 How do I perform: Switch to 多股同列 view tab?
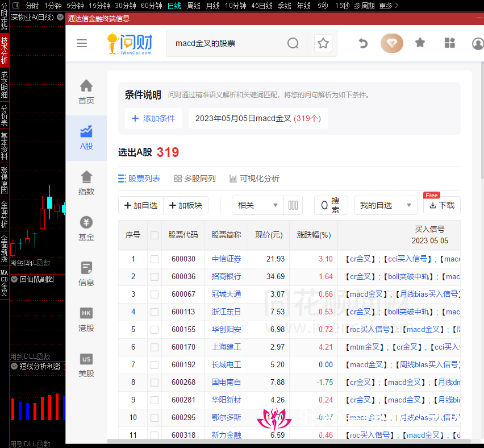tap(195, 179)
